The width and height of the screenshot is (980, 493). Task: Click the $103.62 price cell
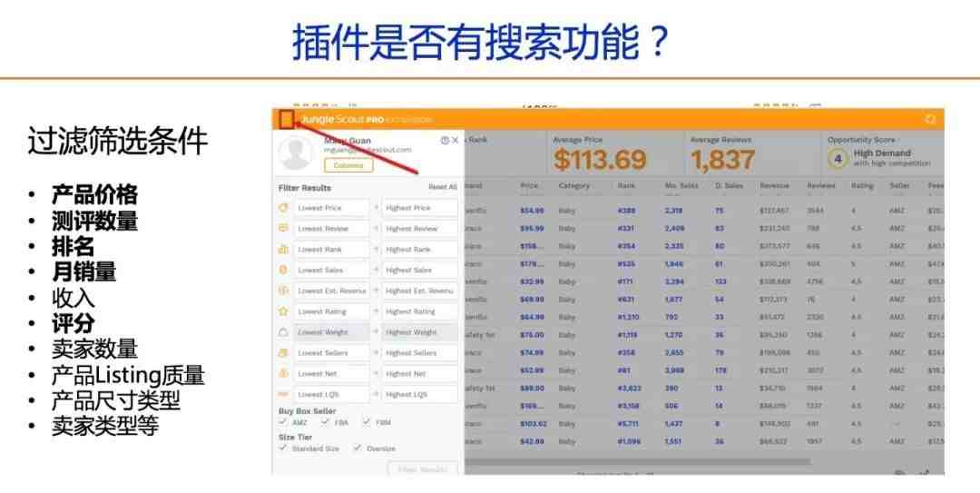tap(534, 424)
